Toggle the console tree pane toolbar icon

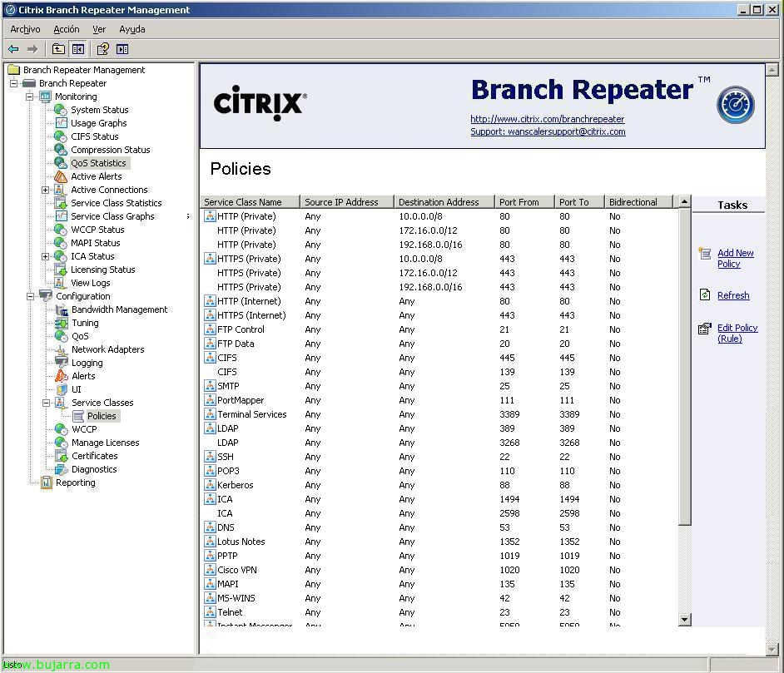pyautogui.click(x=78, y=49)
